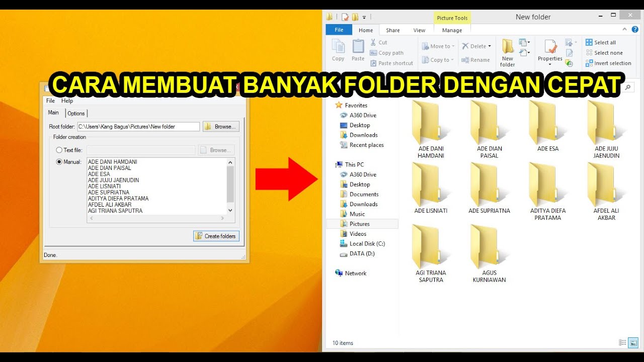Image resolution: width=644 pixels, height=362 pixels.
Task: Click Cut scissors in the ribbon
Action: coord(379,43)
